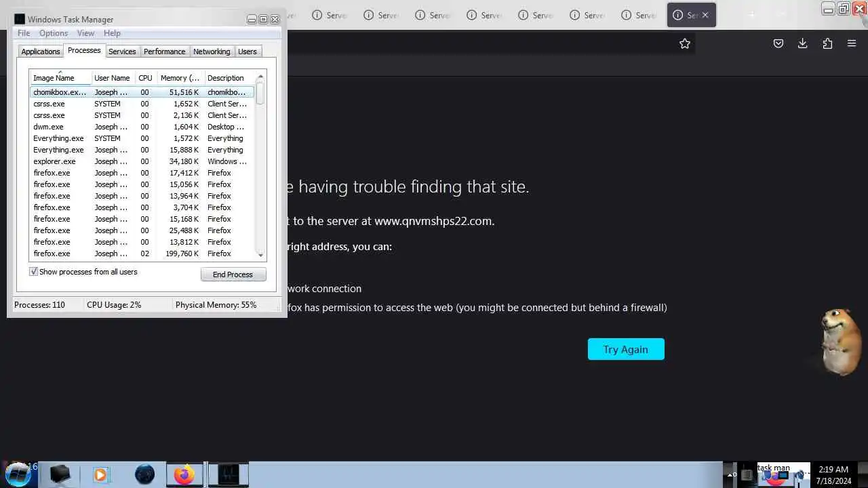Sort by the User Name column header
The width and height of the screenshot is (868, 488).
[113, 78]
